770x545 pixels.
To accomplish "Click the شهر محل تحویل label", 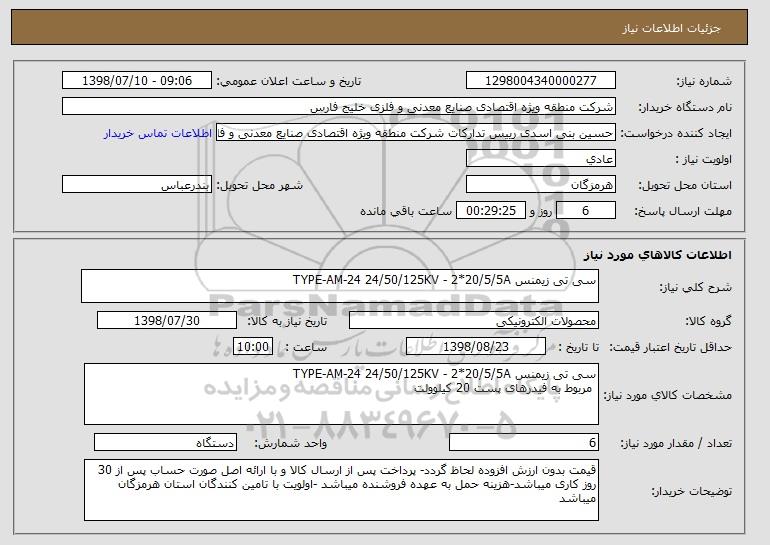I will click(x=260, y=185).
